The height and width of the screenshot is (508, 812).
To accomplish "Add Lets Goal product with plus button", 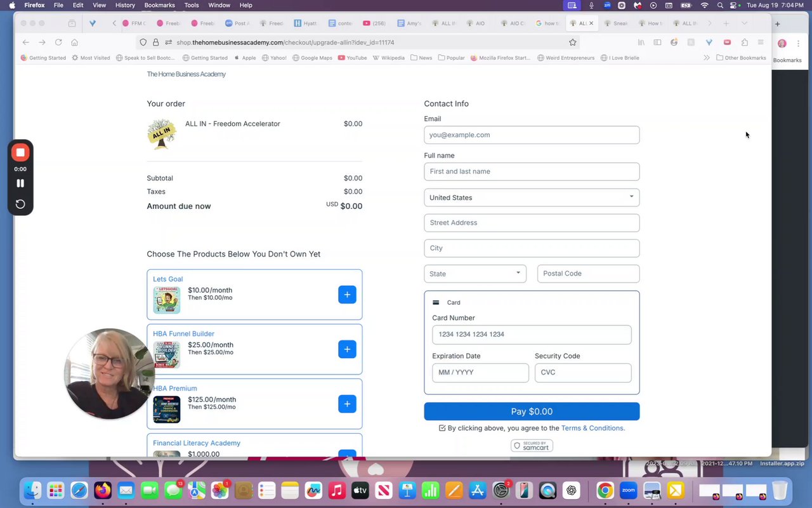I will 347,295.
